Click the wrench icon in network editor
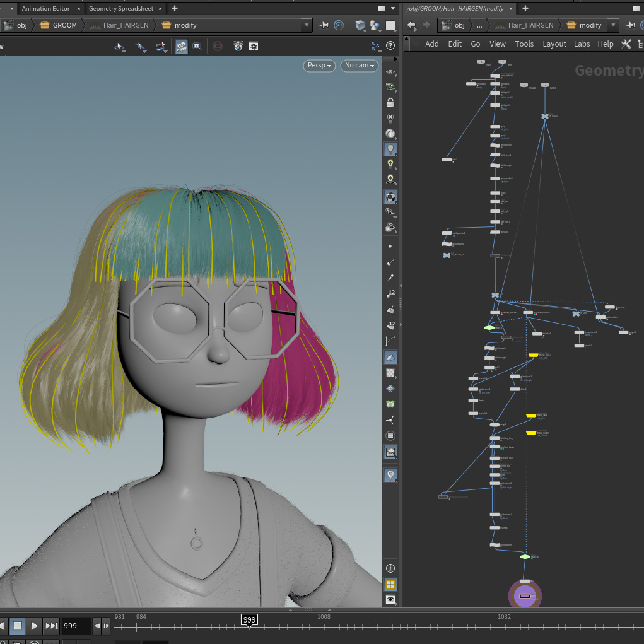This screenshot has width=644, height=644. (626, 44)
